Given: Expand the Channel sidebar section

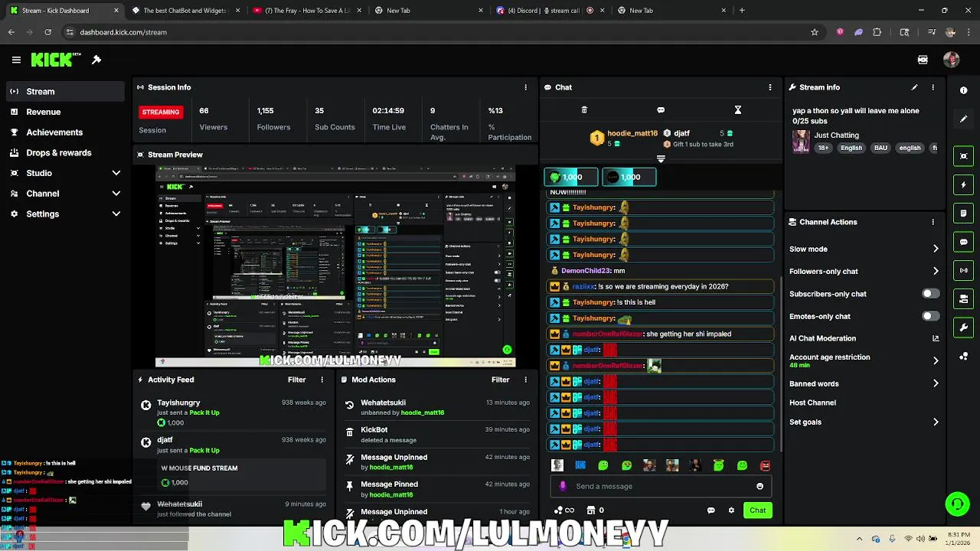Looking at the screenshot, I should tap(116, 194).
